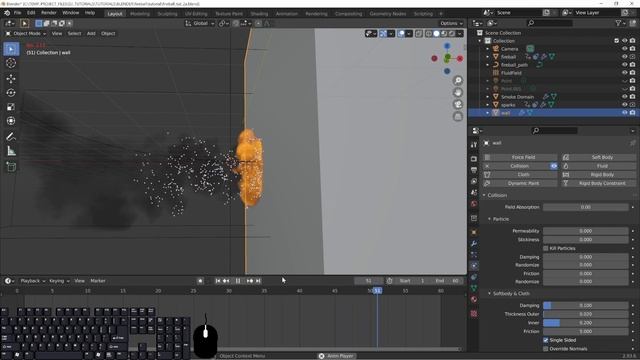Open the Tool properties tab icon
This screenshot has width=640, height=360.
(x=473, y=145)
